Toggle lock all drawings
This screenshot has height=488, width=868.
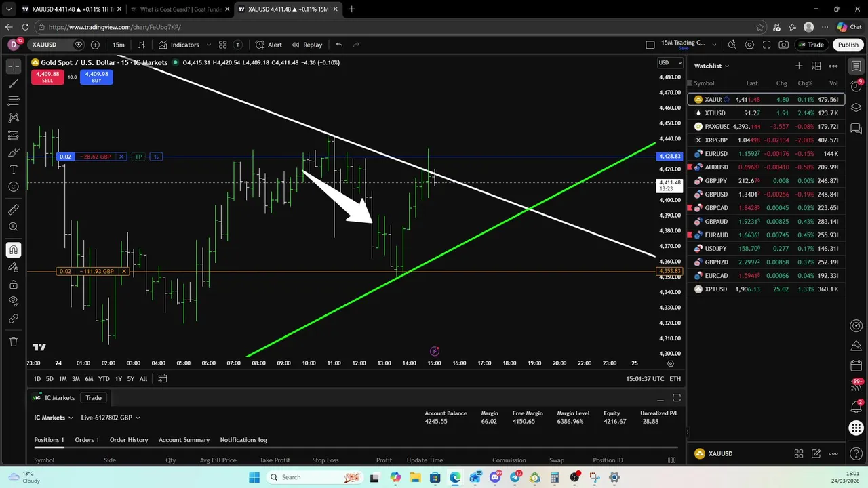[x=14, y=284]
